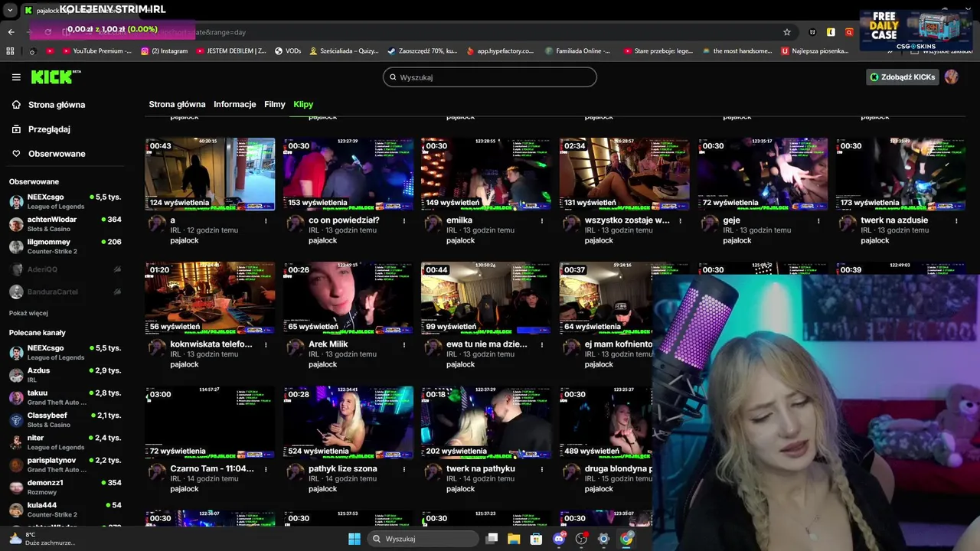Viewport: 980px width, 551px height.
Task: Open demonzz1 recommended channel
Action: point(65,487)
